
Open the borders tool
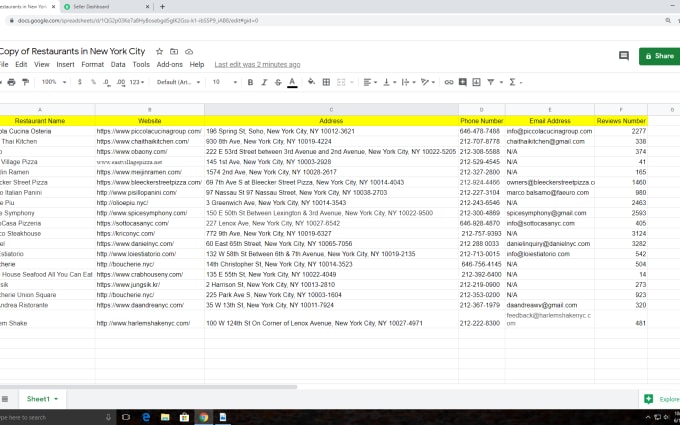pyautogui.click(x=326, y=82)
